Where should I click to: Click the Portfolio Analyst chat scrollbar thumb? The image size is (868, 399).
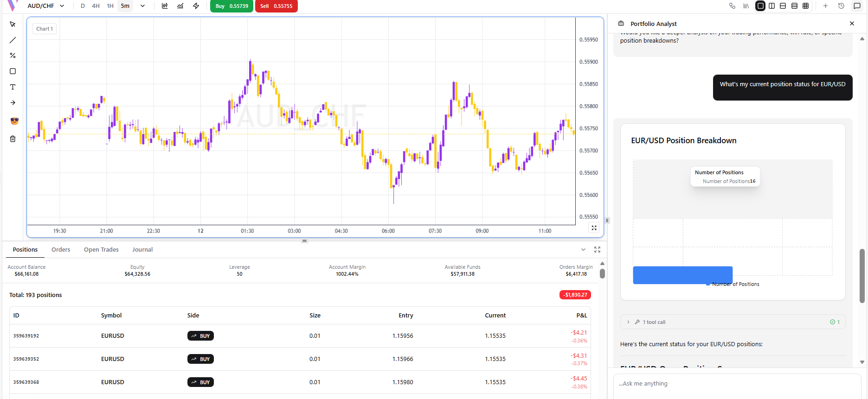click(x=862, y=276)
